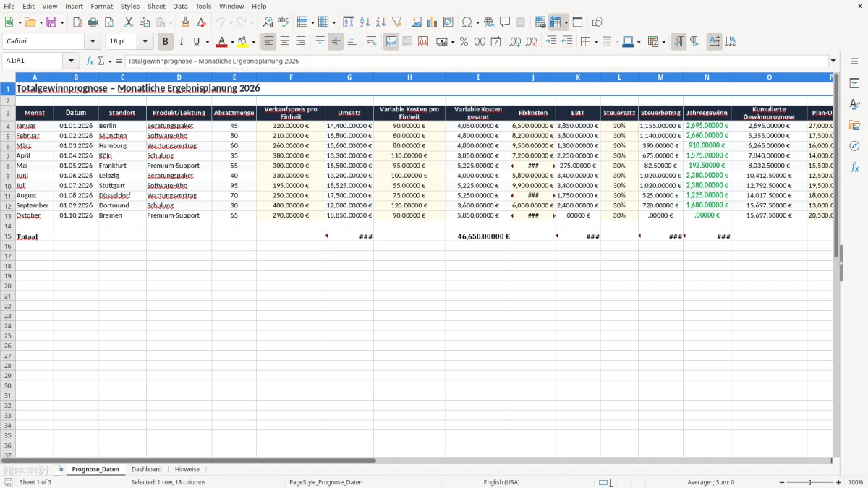Toggle Align Left

pos(269,42)
